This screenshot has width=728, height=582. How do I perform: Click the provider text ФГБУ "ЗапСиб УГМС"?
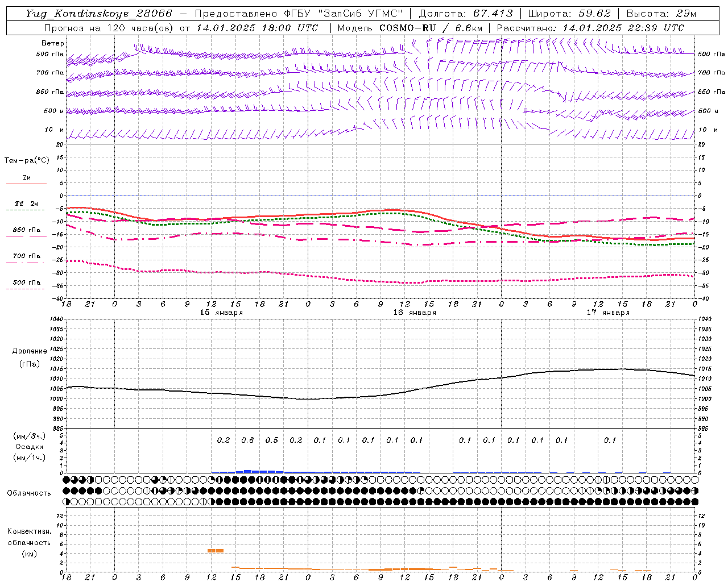coord(342,14)
